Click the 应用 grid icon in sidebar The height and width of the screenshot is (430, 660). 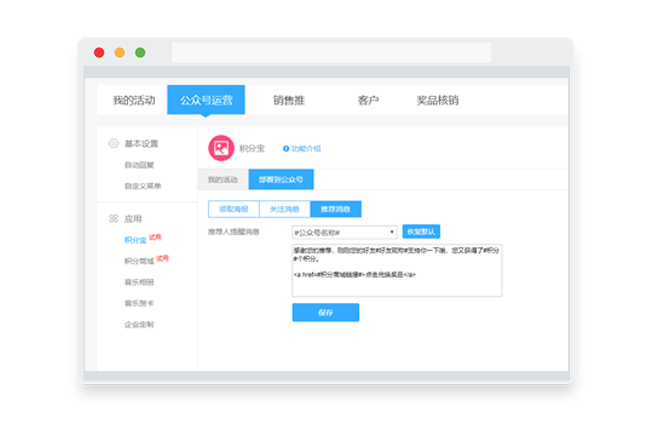coord(114,219)
